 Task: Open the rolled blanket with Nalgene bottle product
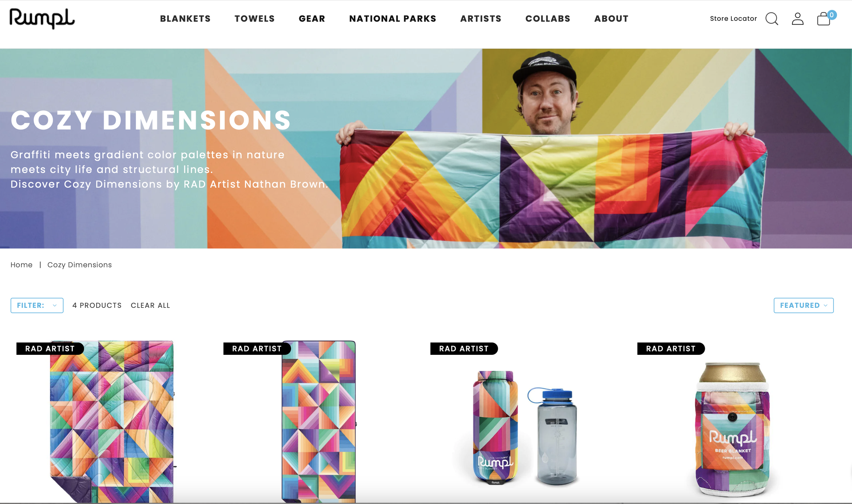point(525,427)
